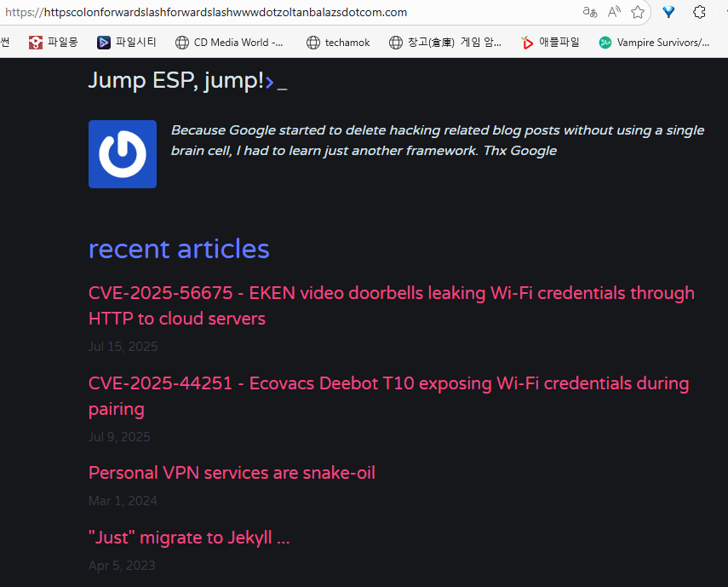Open Personal VPN services are snake-oil article
The height and width of the screenshot is (587, 728).
pyautogui.click(x=232, y=472)
